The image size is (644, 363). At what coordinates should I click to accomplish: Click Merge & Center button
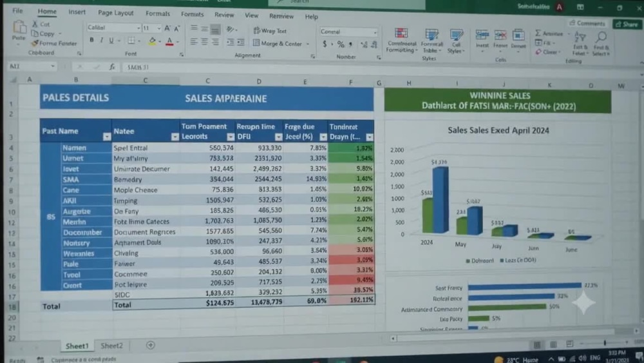point(278,43)
